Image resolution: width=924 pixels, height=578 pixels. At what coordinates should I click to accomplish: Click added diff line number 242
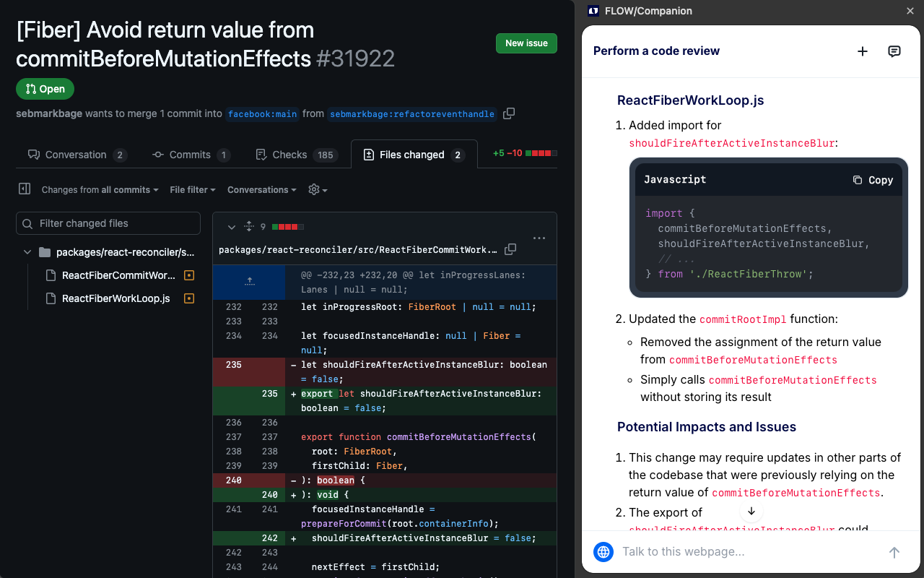(x=270, y=538)
